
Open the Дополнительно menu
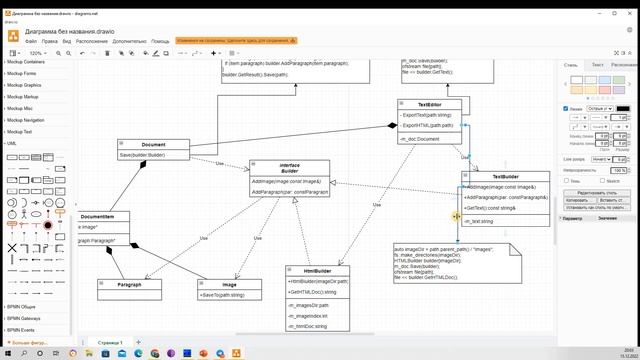click(x=129, y=41)
